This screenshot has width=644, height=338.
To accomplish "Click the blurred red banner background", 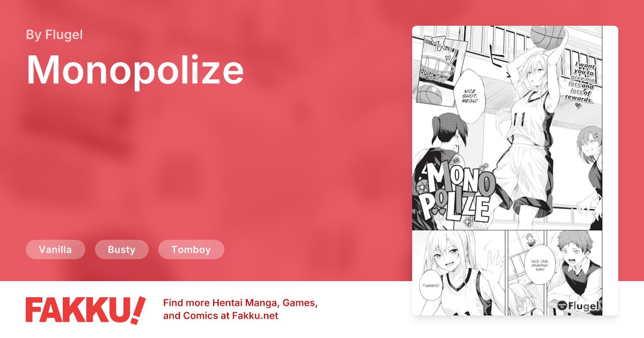I will point(215,161).
